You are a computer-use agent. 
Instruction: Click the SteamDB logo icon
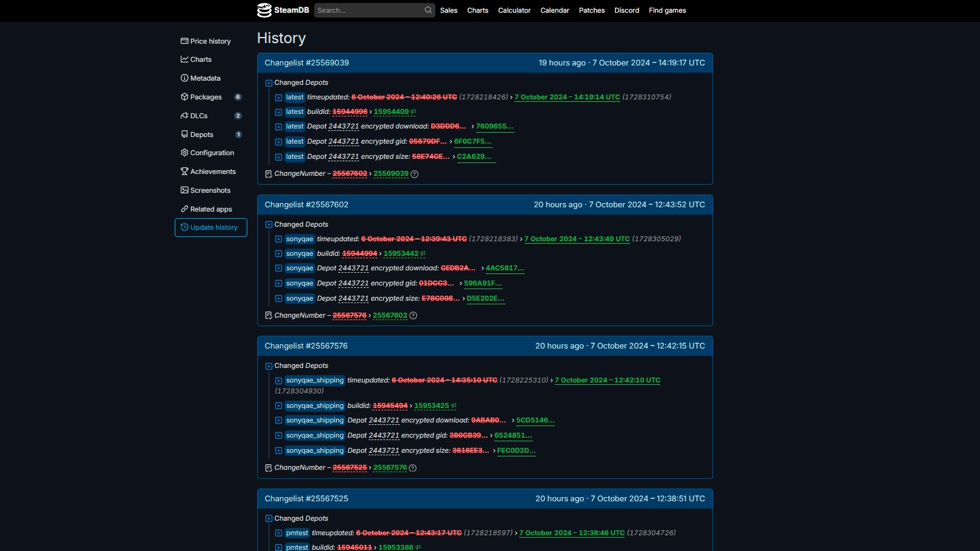tap(264, 10)
